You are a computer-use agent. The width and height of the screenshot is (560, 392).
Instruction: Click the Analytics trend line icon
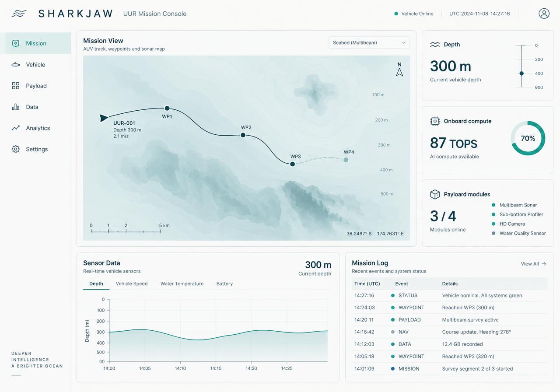pos(16,128)
